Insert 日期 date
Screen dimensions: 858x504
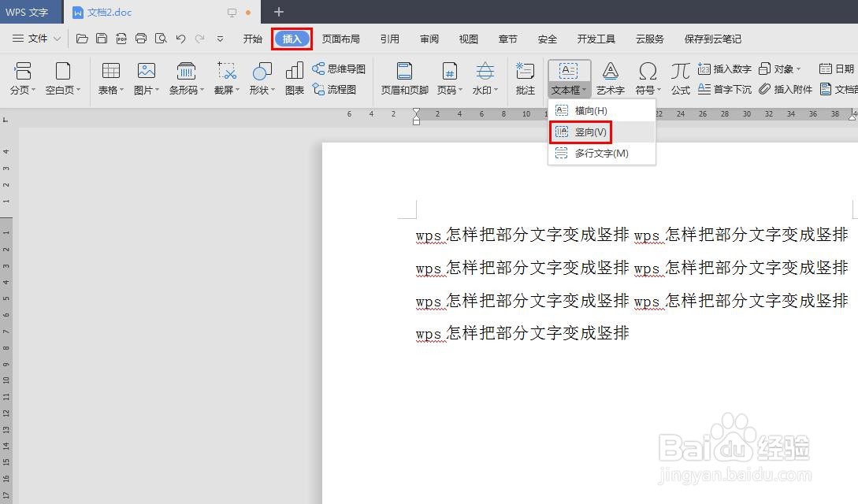(837, 69)
